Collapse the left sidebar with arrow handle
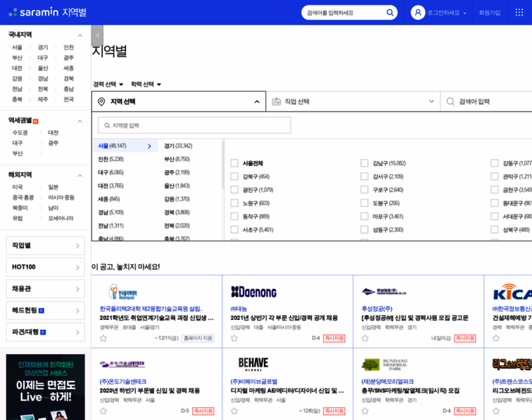Screen dimensions: 532x420 (x=97, y=35)
